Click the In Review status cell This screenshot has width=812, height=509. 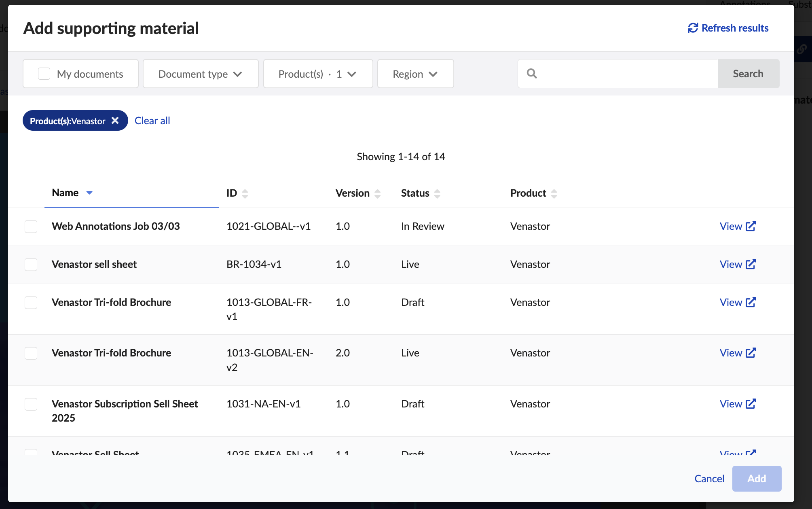pos(423,226)
